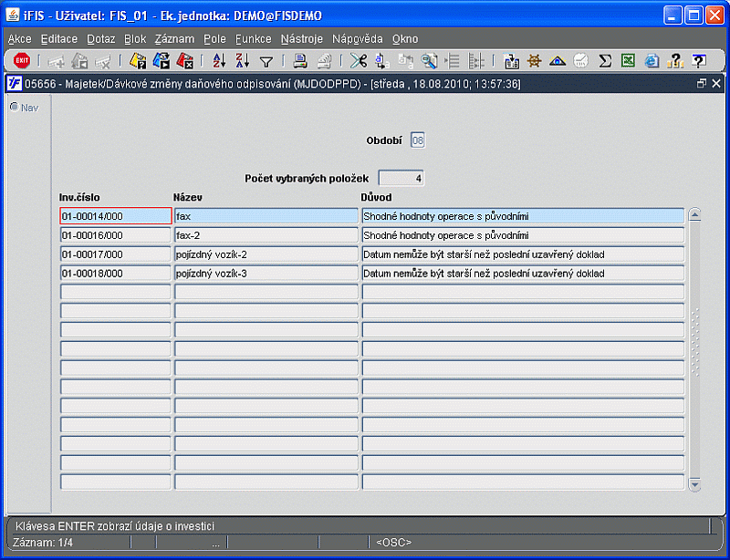Screen dimensions: 730x560
Task: Open the Dotaz menu
Action: [x=101, y=39]
